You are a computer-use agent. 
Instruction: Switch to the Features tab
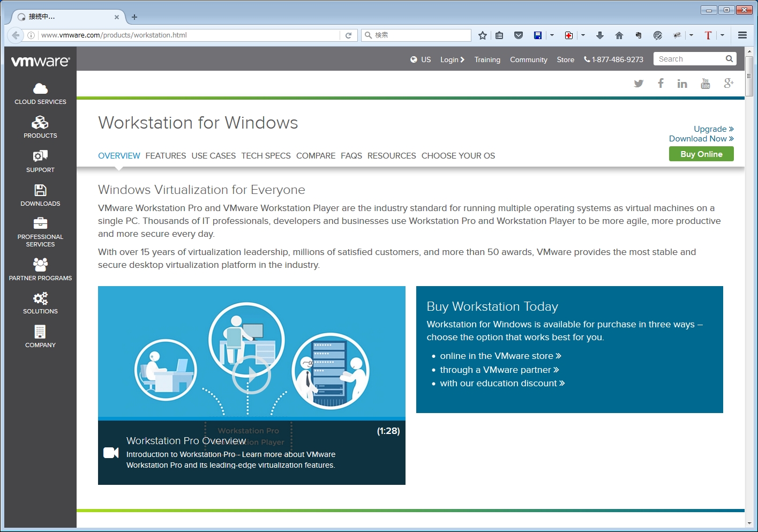pyautogui.click(x=166, y=156)
